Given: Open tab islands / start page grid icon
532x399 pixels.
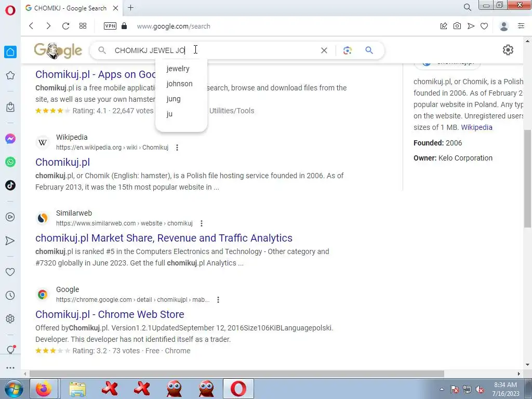Looking at the screenshot, I should (x=83, y=26).
